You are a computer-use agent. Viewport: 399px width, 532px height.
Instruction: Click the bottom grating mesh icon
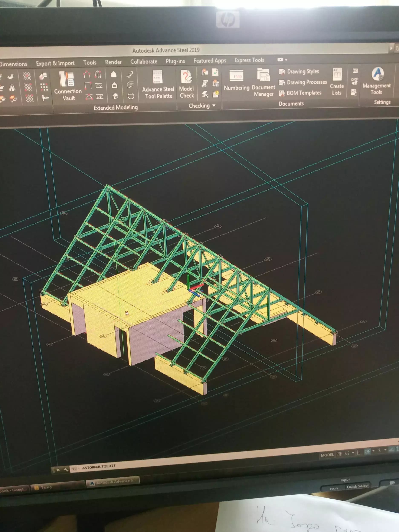click(29, 98)
